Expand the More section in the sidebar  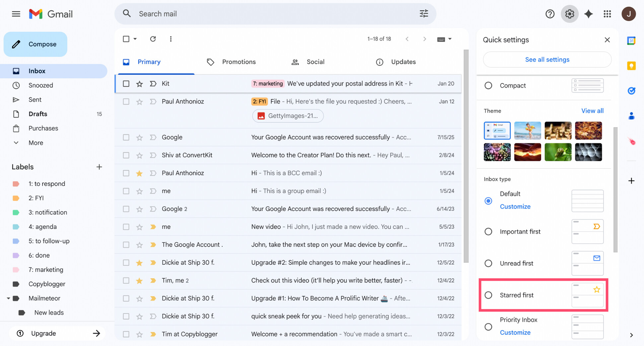coord(35,143)
